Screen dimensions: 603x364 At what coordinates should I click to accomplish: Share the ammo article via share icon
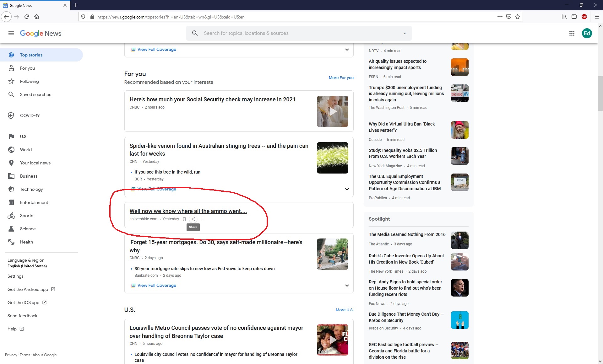193,219
